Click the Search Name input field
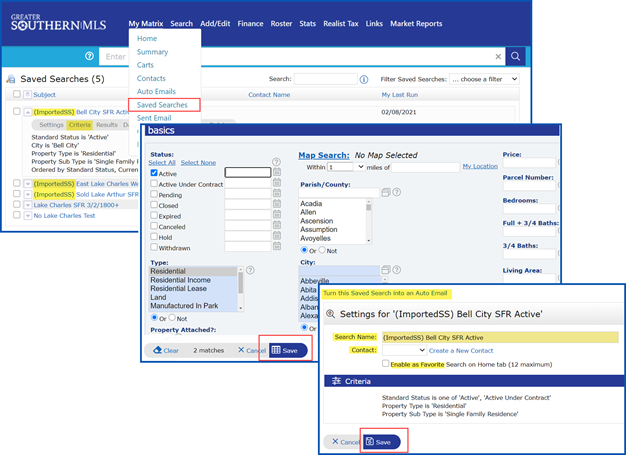The width and height of the screenshot is (626, 455). tap(500, 337)
